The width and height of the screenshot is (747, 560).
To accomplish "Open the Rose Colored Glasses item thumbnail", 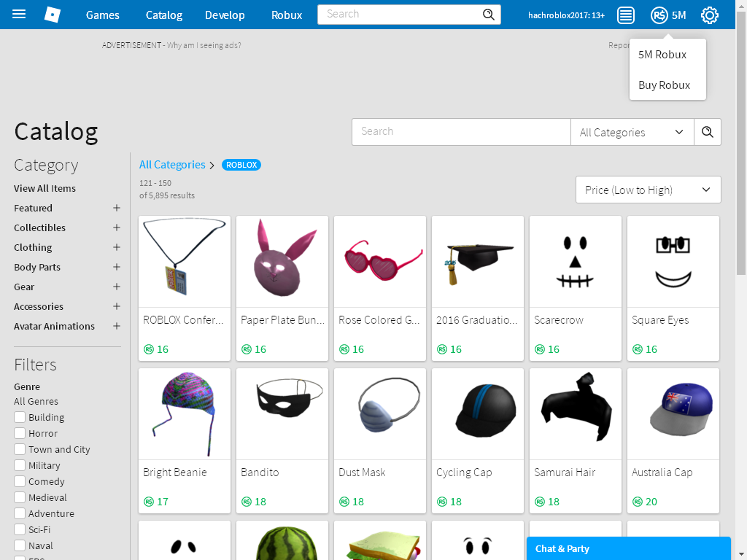I will tap(379, 262).
